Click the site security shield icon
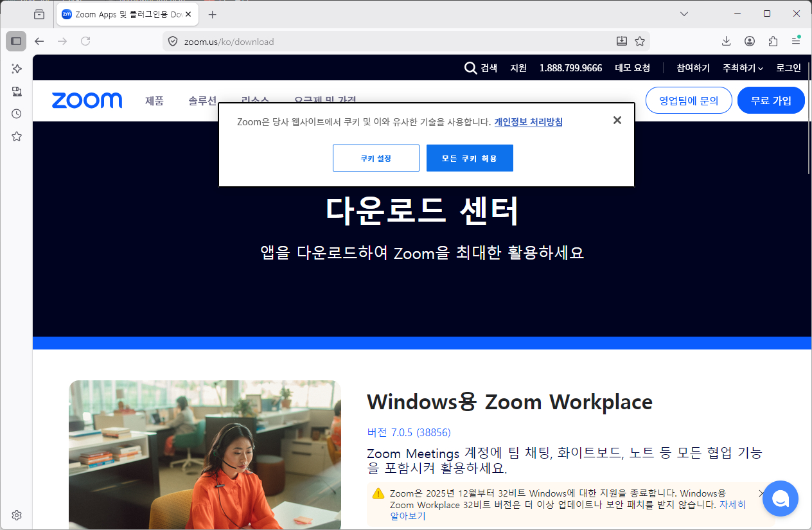This screenshot has height=530, width=812. click(172, 42)
